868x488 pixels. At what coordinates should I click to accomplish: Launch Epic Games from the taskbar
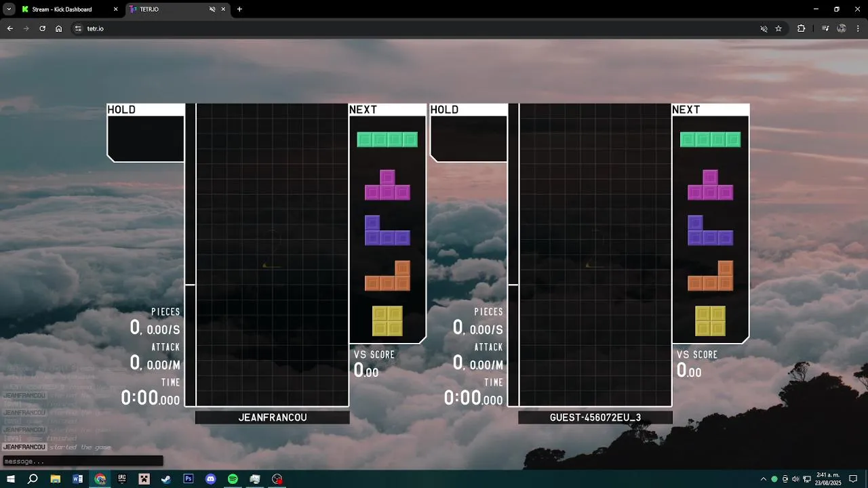click(122, 479)
